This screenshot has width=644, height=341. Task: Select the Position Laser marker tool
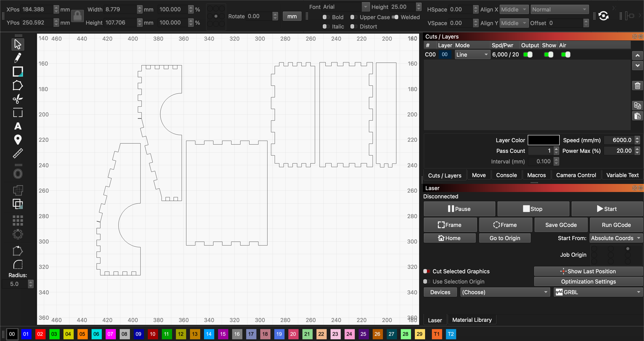coord(17,140)
